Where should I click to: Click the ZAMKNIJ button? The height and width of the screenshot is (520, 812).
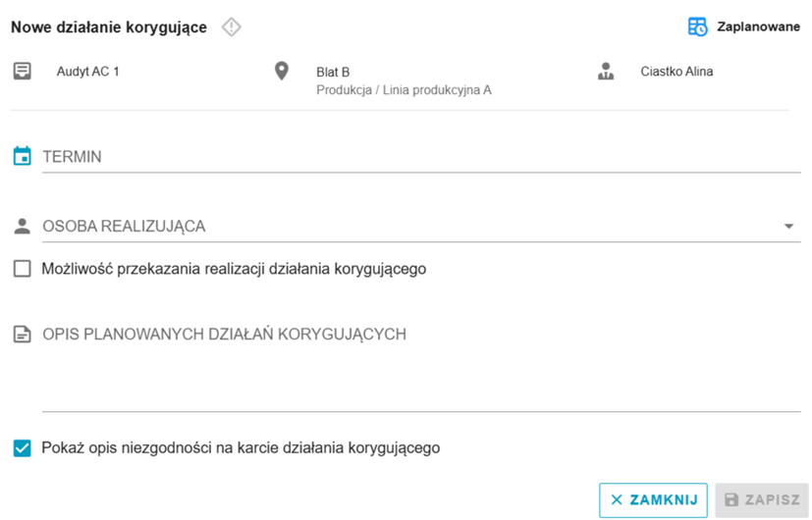click(x=653, y=499)
